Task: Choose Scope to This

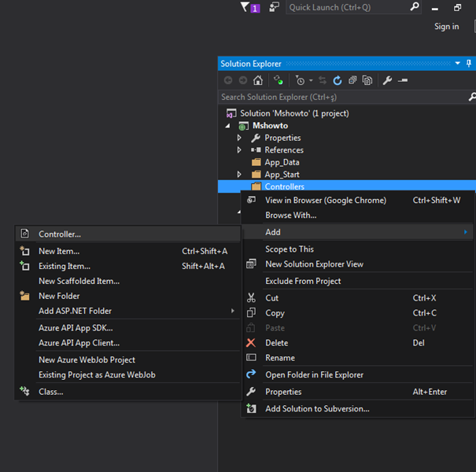Action: (x=290, y=249)
